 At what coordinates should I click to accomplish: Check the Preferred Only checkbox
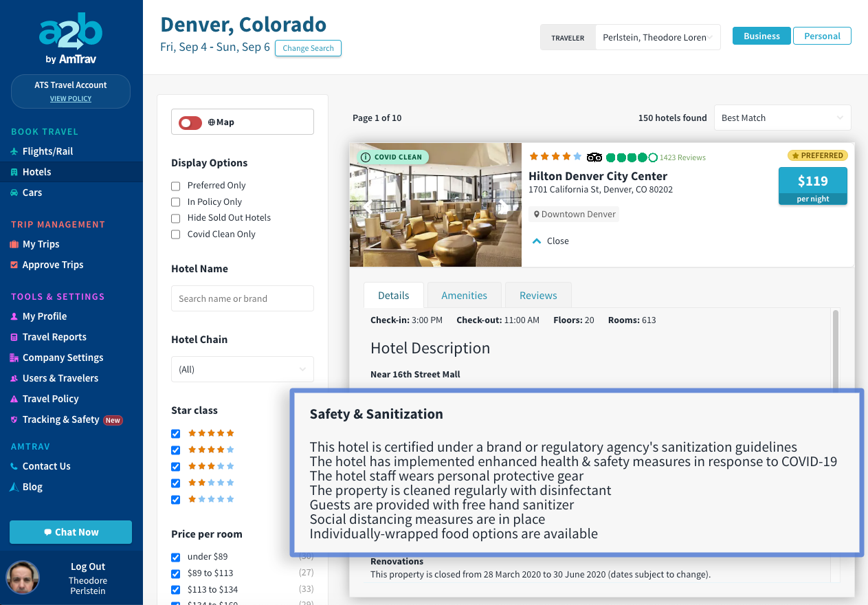point(176,186)
